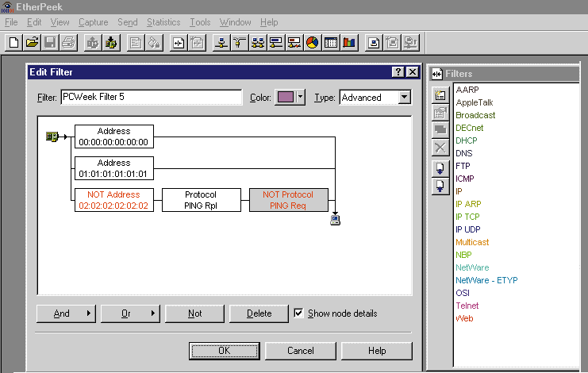Select IP UDP in Filters list
The height and width of the screenshot is (373, 588).
click(468, 229)
